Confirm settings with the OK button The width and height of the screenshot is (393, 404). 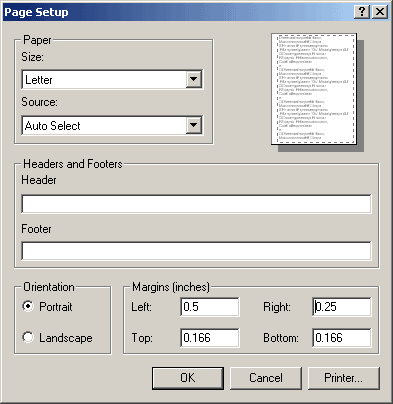[188, 378]
